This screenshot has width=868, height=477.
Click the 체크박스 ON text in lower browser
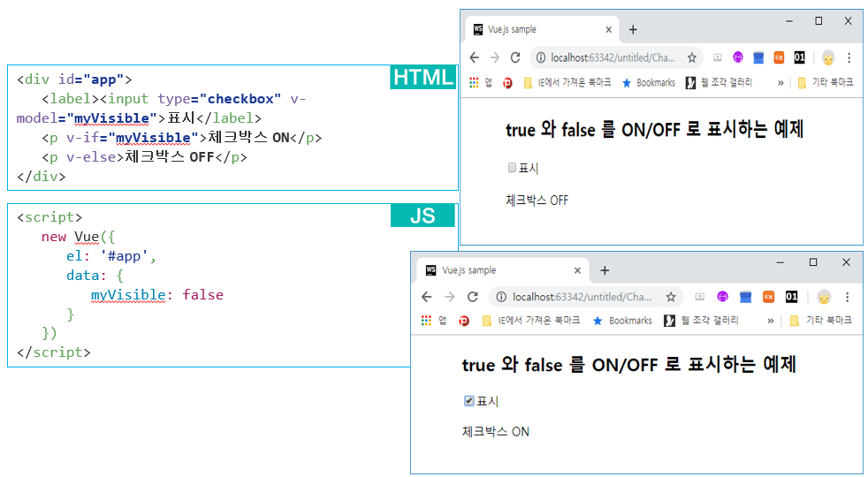(496, 432)
